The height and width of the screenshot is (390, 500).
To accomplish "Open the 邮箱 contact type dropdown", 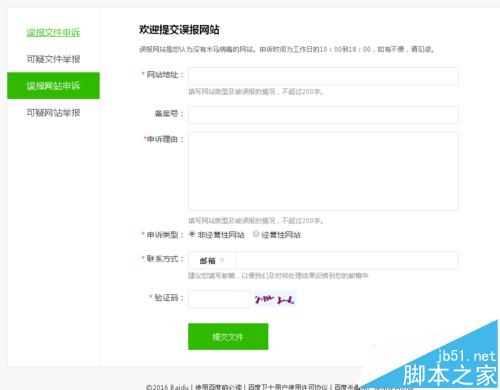I will click(x=212, y=260).
